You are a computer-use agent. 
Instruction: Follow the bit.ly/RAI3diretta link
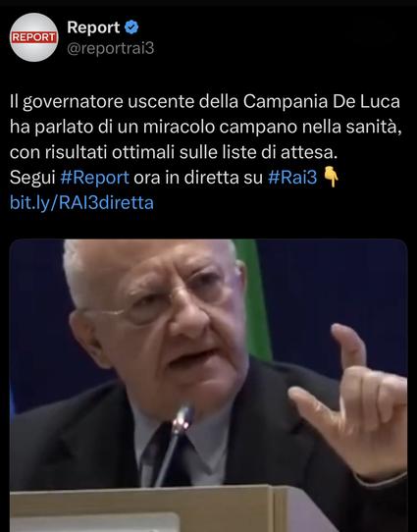(x=81, y=202)
